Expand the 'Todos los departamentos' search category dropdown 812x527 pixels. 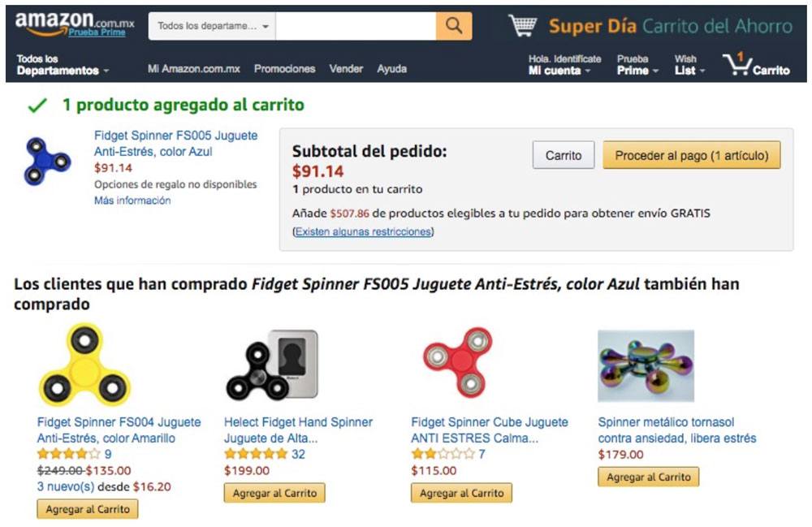tap(213, 26)
